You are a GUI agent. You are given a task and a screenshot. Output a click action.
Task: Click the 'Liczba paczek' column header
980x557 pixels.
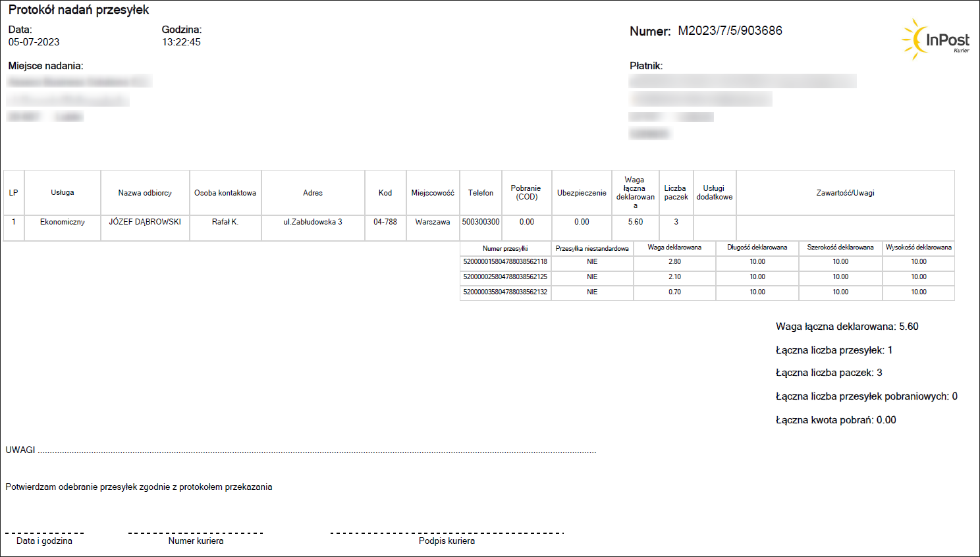pyautogui.click(x=676, y=193)
